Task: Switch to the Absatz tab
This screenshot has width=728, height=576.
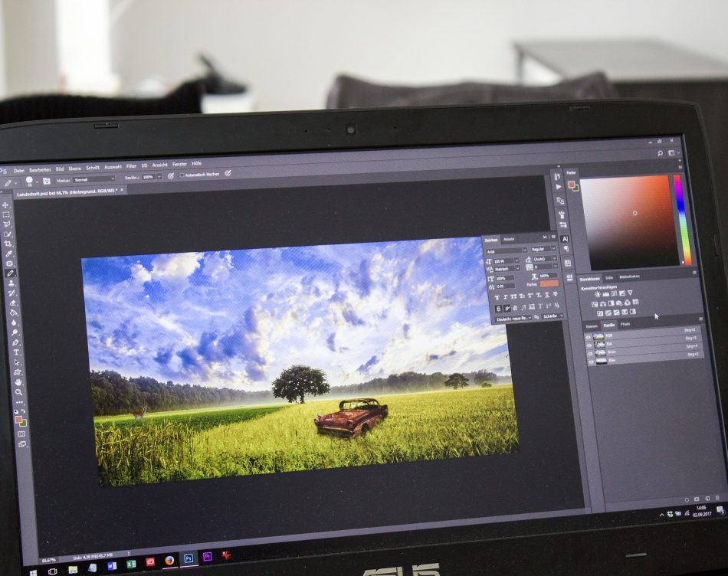Action: tap(510, 240)
